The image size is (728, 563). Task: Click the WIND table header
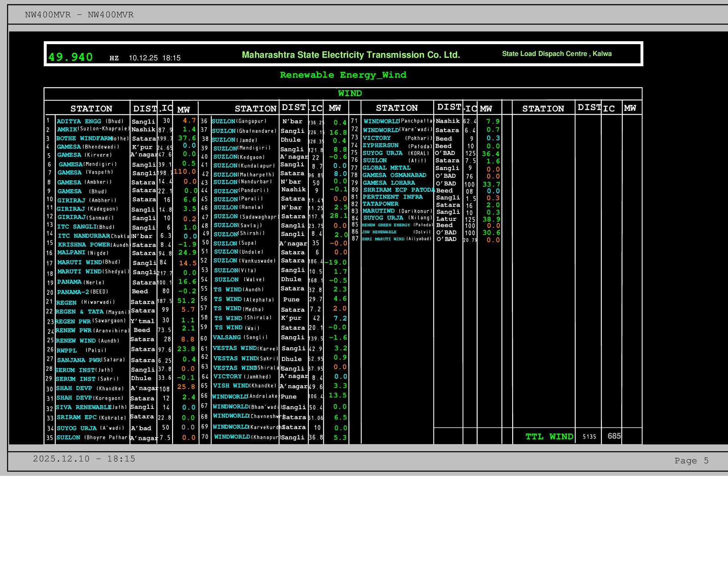tap(350, 93)
